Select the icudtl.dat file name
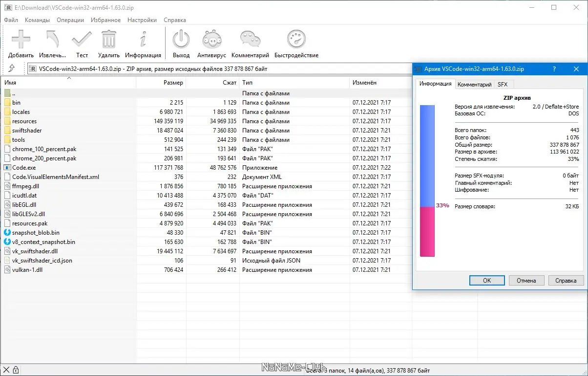This screenshot has width=588, height=376. click(x=24, y=196)
